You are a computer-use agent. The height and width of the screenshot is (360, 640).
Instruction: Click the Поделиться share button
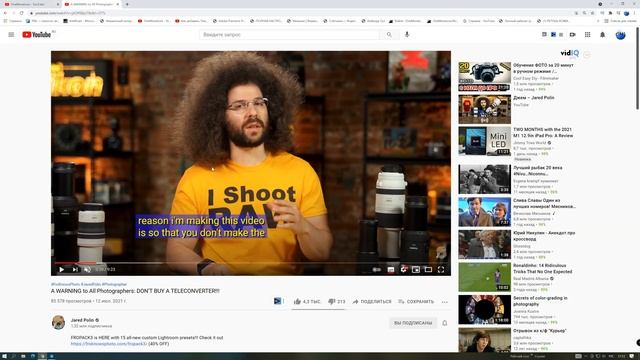pyautogui.click(x=371, y=302)
